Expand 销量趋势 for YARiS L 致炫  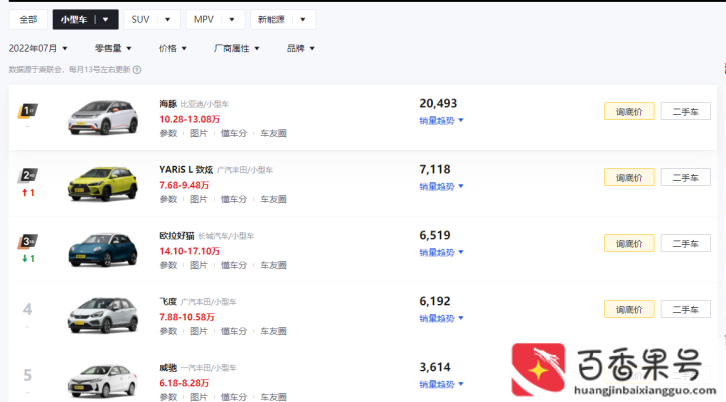coord(441,187)
